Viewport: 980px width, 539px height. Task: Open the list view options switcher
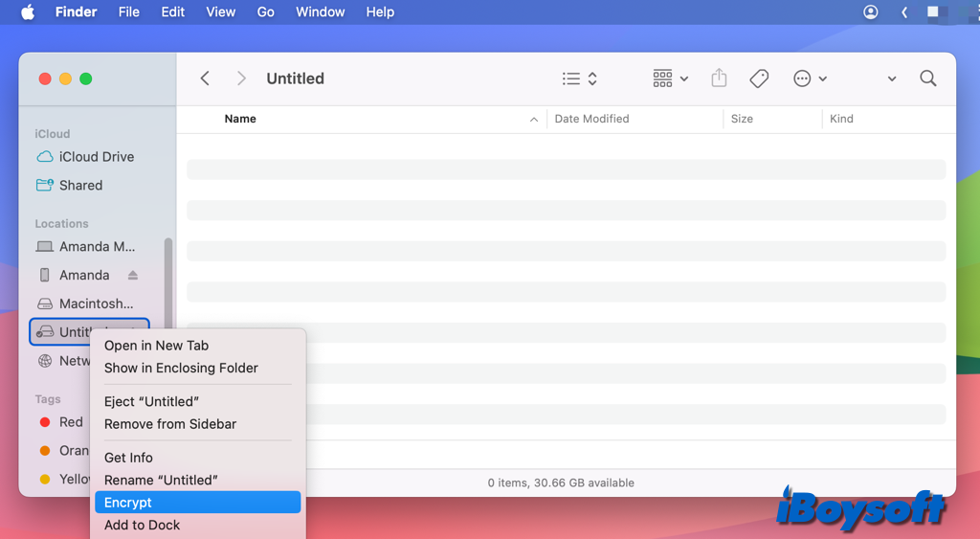click(x=580, y=79)
